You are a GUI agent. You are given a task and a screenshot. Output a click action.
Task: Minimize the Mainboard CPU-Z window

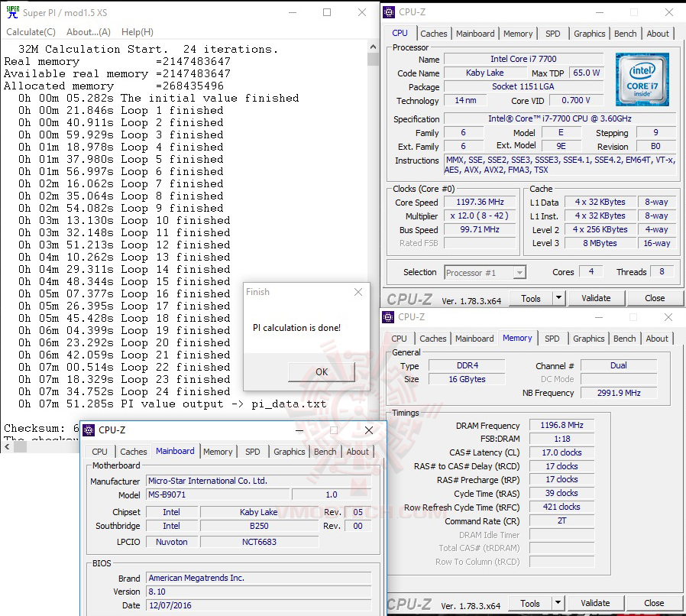(x=299, y=430)
